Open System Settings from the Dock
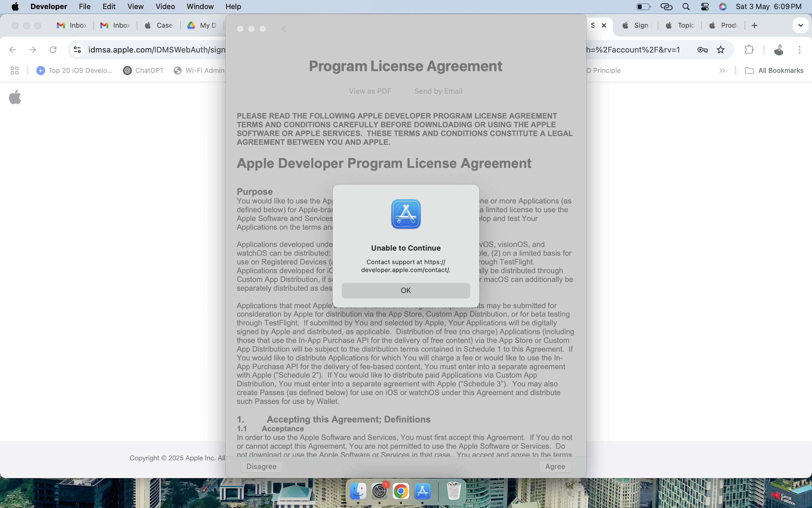This screenshot has width=812, height=508. [x=379, y=491]
